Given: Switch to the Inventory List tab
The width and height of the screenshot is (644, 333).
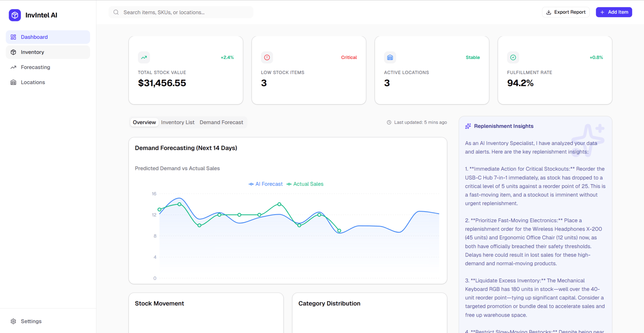Looking at the screenshot, I should 177,122.
